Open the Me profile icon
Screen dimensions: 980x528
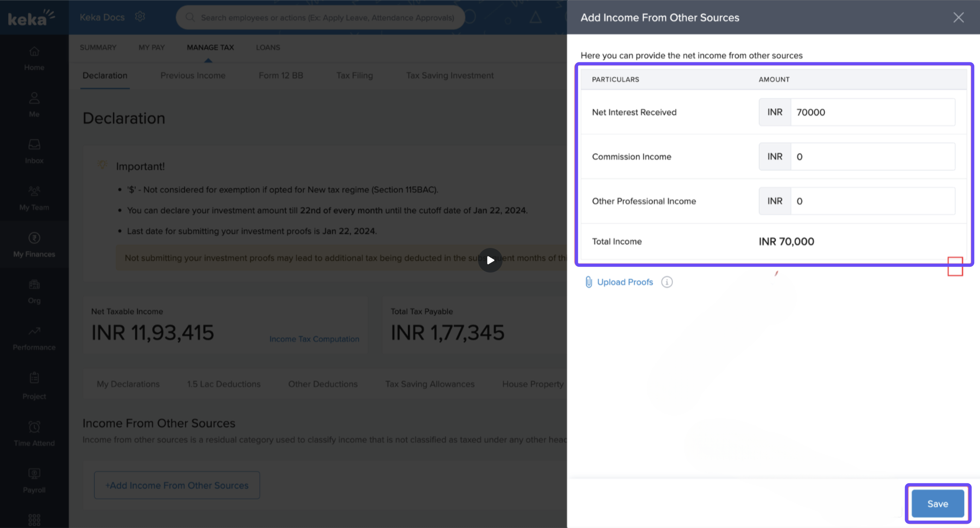34,98
